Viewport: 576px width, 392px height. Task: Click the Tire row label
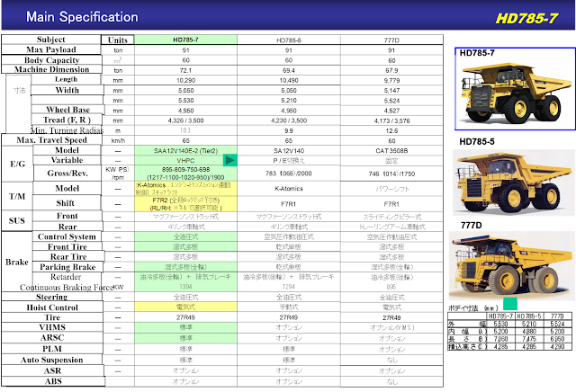(x=52, y=317)
